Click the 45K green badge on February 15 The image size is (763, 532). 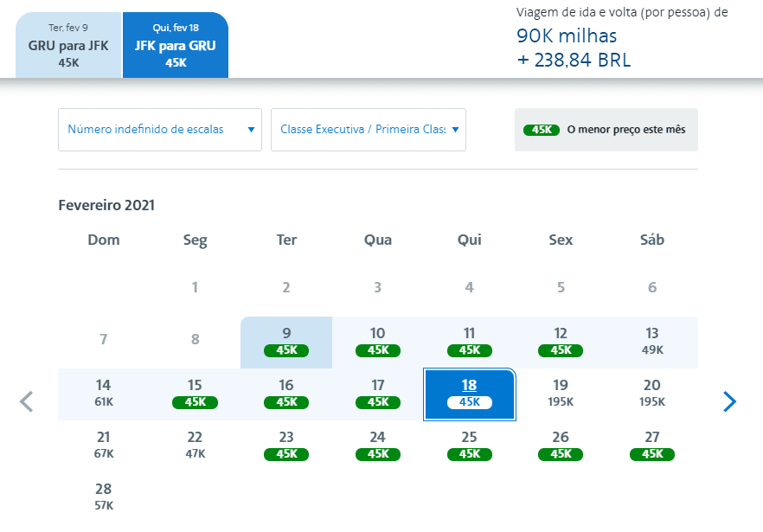195,402
